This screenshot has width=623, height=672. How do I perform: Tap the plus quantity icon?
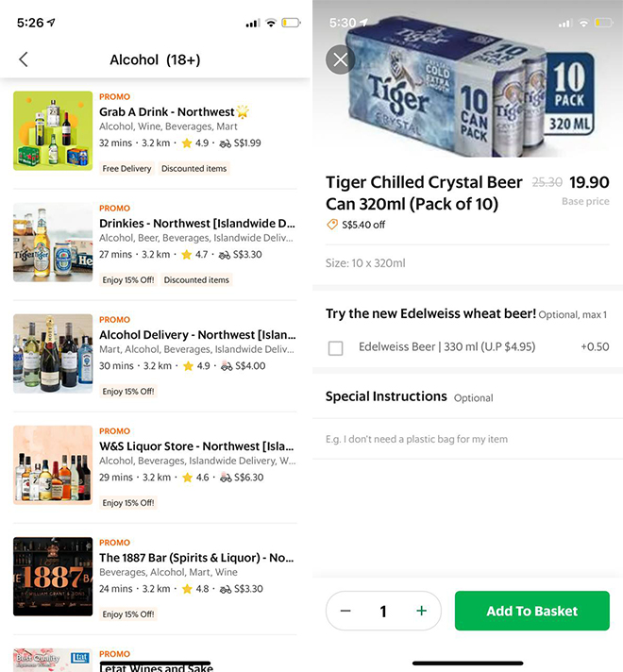tap(421, 611)
